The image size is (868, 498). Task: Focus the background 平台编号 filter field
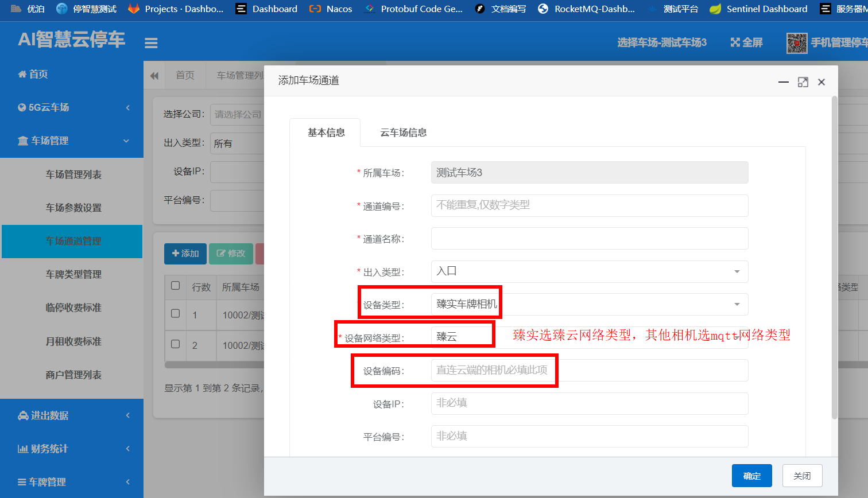tap(237, 201)
